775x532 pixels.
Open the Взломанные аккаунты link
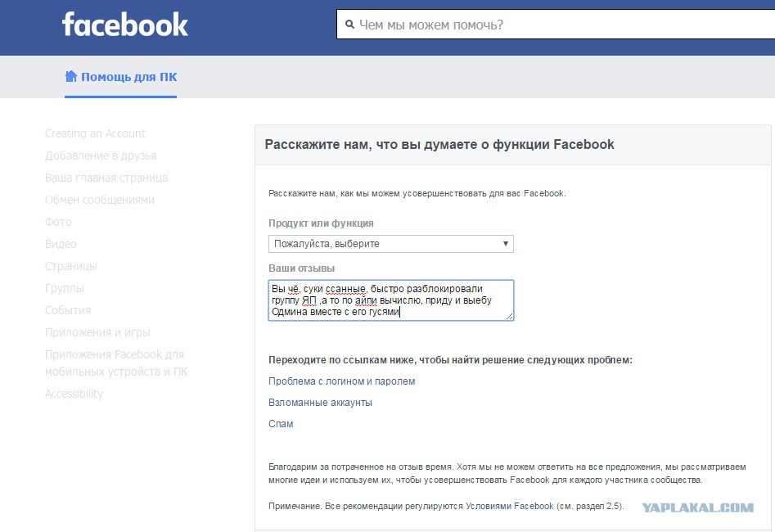tap(320, 403)
